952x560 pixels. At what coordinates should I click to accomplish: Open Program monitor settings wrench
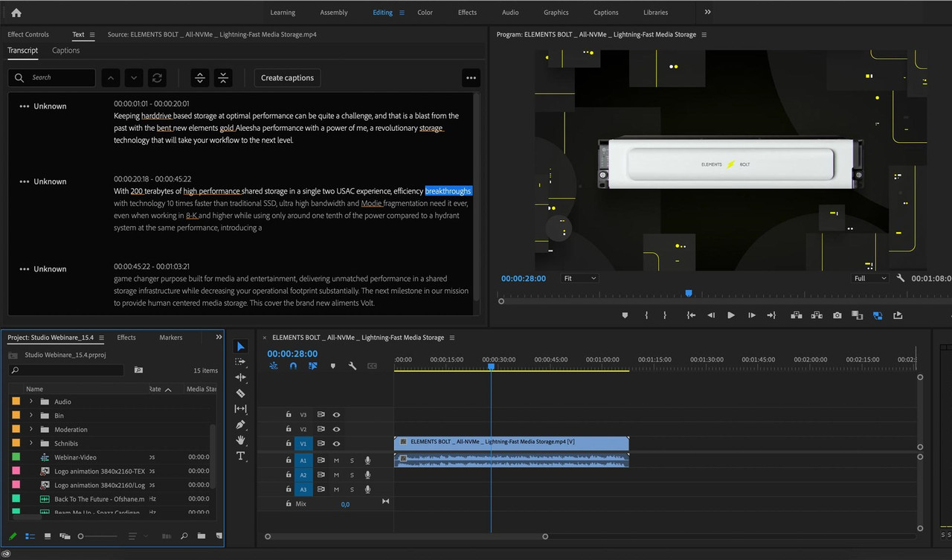tap(901, 278)
